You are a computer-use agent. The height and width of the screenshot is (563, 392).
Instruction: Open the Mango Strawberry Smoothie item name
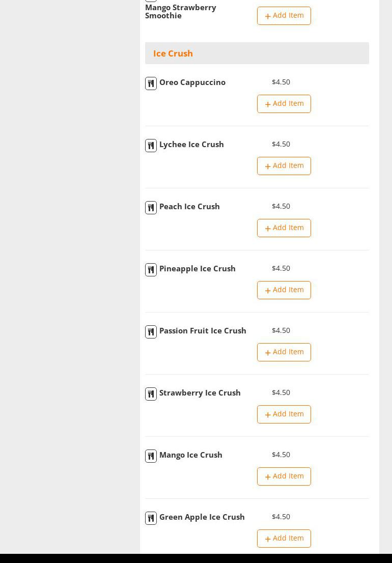181,12
